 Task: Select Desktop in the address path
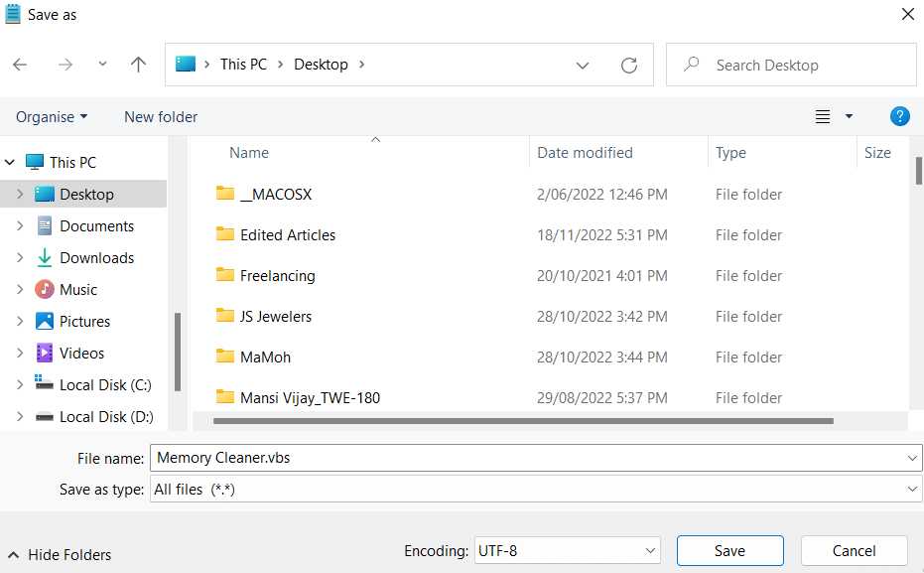322,65
